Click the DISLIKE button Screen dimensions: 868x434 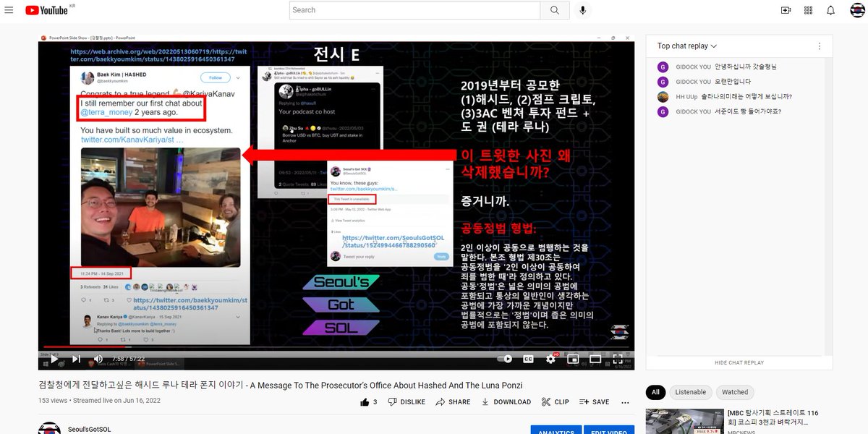click(407, 402)
